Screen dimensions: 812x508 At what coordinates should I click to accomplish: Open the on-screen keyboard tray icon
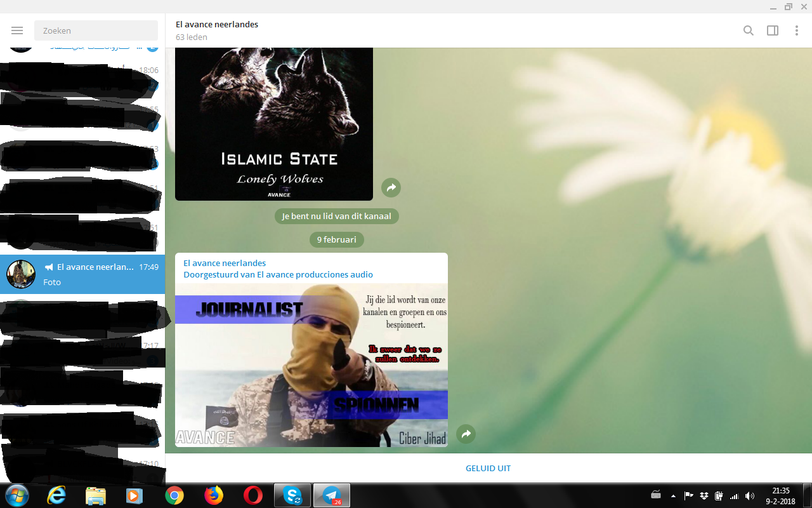point(656,495)
